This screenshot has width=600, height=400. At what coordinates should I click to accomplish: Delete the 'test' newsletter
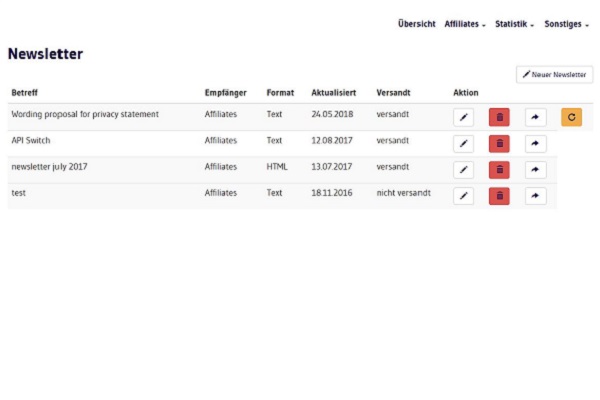(499, 196)
